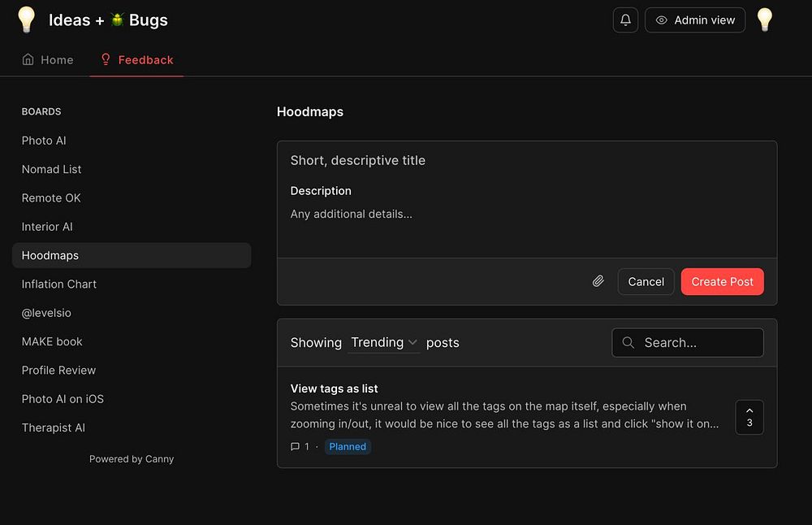Viewport: 812px width, 525px height.
Task: Click the Create Post button
Action: click(x=722, y=281)
